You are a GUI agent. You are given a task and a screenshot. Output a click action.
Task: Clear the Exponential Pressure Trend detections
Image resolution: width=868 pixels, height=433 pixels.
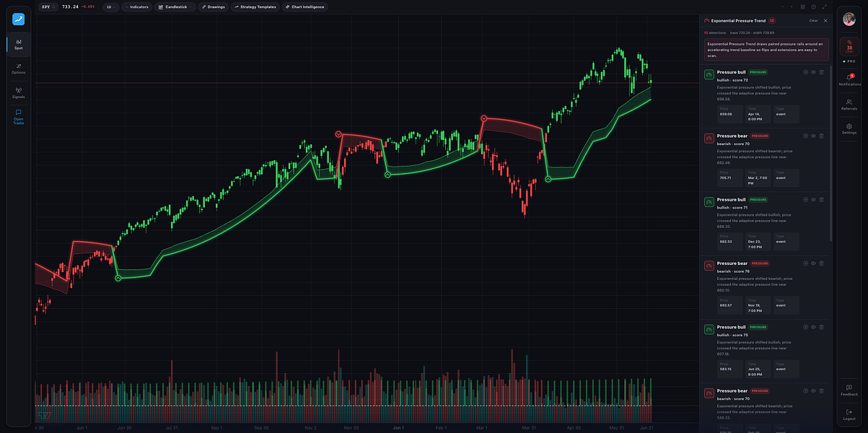click(814, 21)
